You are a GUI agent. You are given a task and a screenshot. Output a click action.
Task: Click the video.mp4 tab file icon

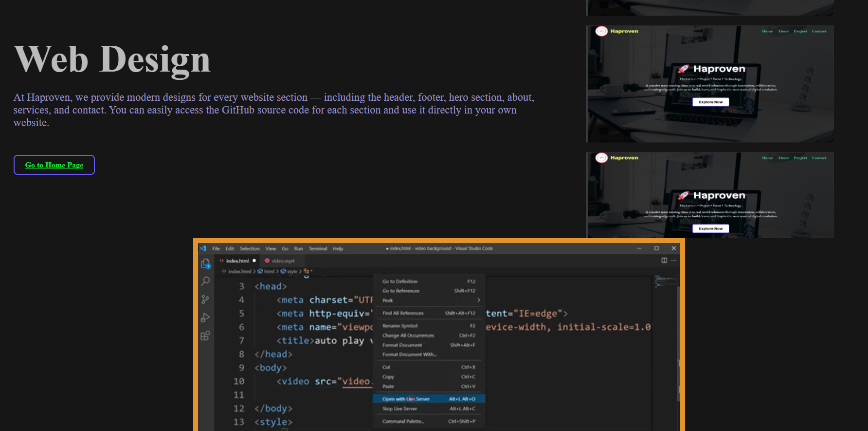coord(267,261)
